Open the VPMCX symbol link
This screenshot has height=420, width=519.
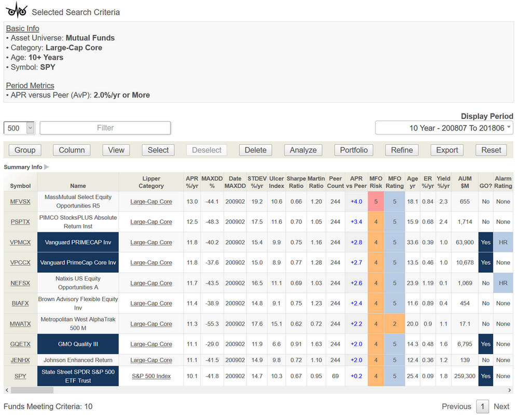pos(20,242)
